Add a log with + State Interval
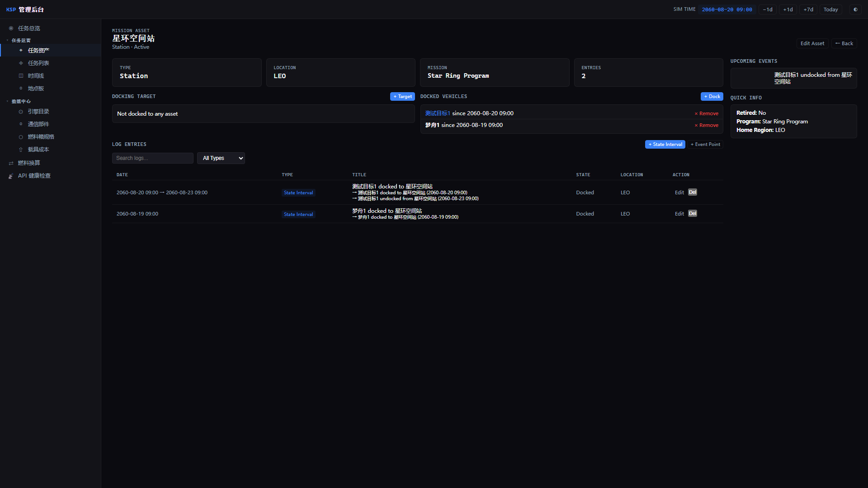This screenshot has width=868, height=488. (x=665, y=145)
